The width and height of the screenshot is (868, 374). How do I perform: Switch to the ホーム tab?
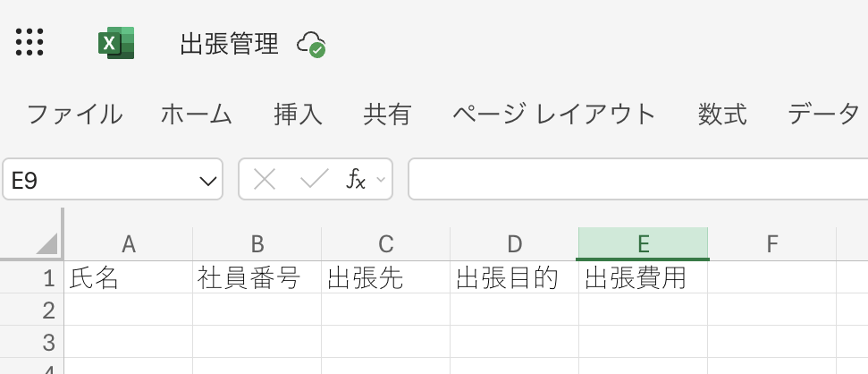(x=197, y=114)
